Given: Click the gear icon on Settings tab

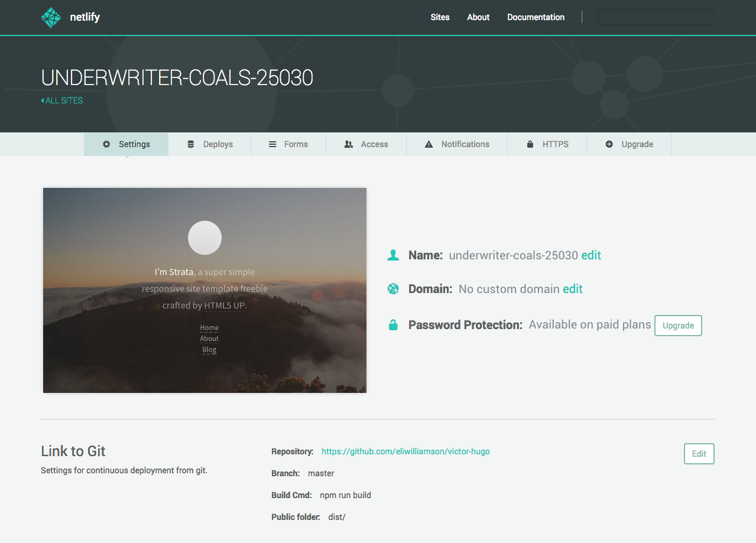Looking at the screenshot, I should click(106, 144).
